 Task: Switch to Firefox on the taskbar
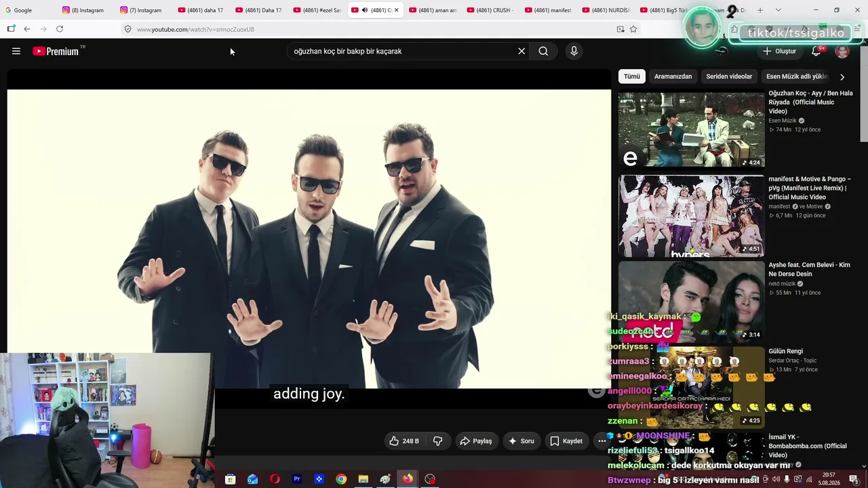tap(408, 479)
